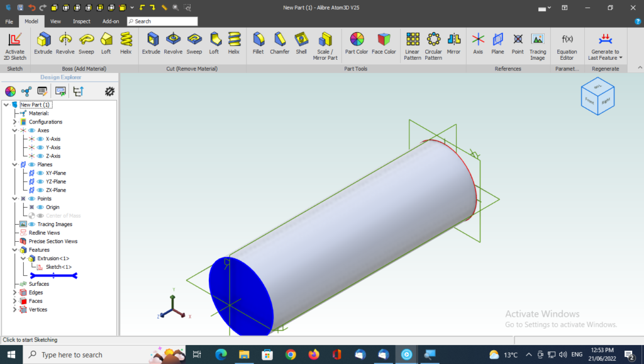Select the Boss Loft tool

pos(106,43)
